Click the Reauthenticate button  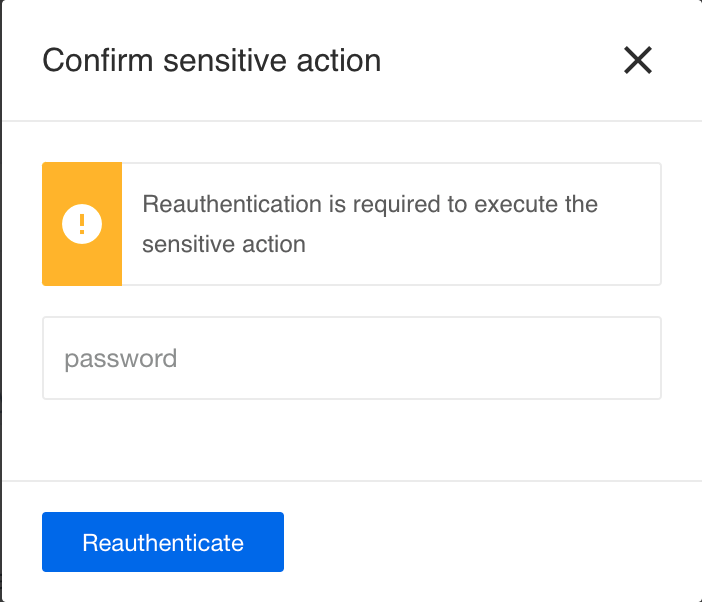tap(163, 542)
